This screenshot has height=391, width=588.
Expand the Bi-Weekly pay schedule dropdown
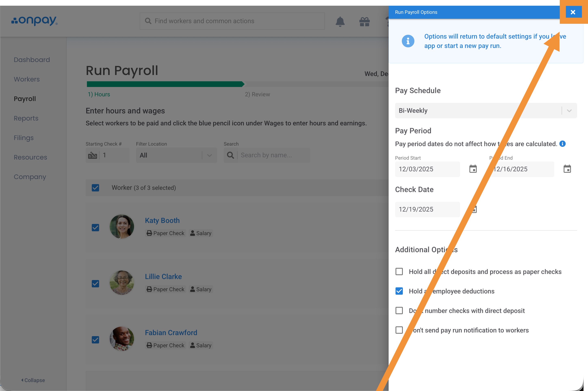coord(569,111)
